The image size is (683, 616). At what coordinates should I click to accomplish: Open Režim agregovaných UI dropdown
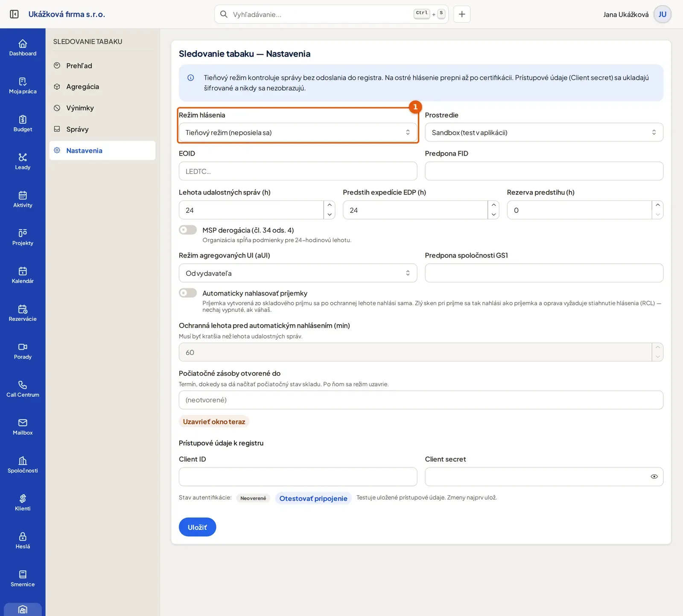(x=298, y=273)
